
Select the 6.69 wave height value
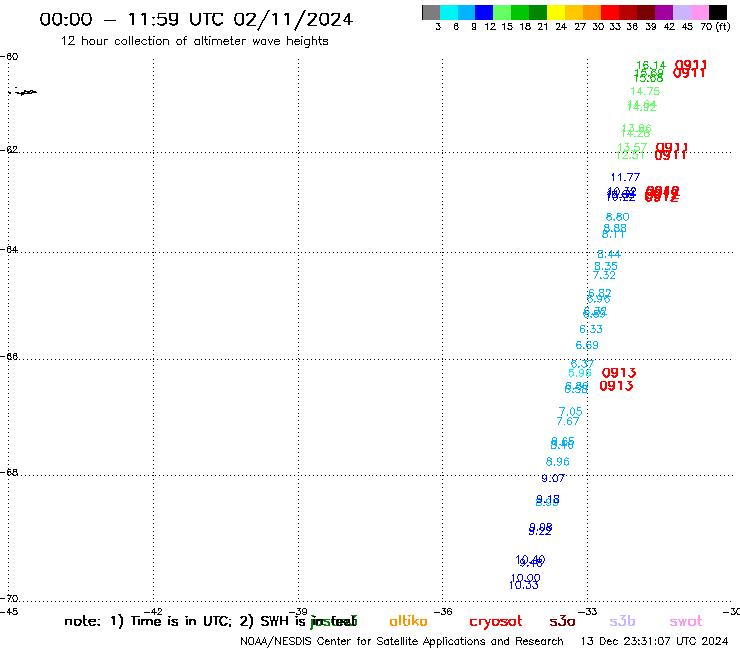tap(587, 345)
